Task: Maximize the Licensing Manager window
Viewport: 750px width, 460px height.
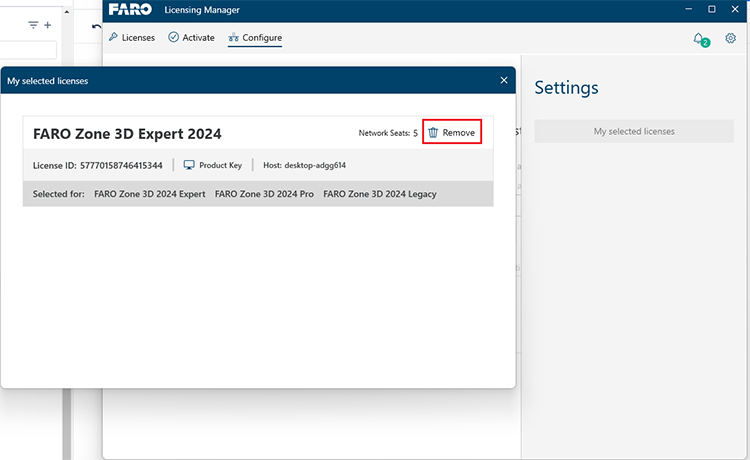Action: (x=711, y=9)
